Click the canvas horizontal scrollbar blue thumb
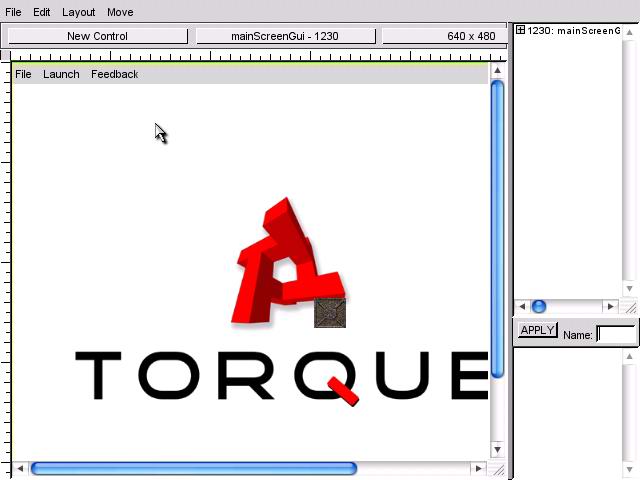The image size is (640, 480). point(194,468)
